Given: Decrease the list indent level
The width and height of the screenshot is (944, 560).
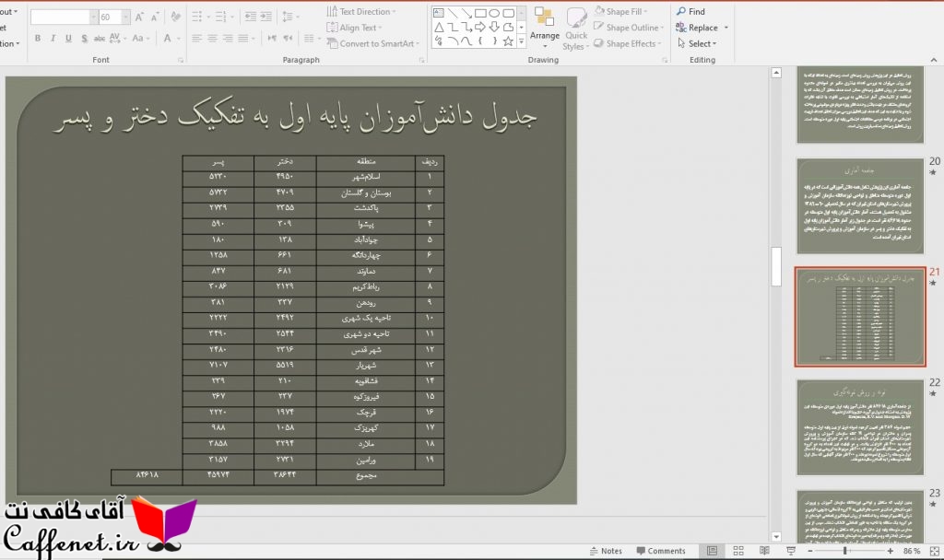Looking at the screenshot, I should click(x=251, y=17).
